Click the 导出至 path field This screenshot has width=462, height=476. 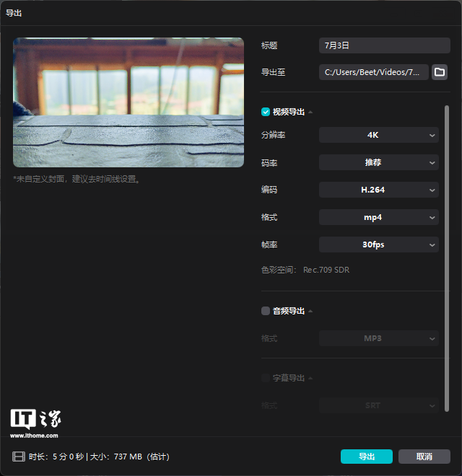point(373,72)
